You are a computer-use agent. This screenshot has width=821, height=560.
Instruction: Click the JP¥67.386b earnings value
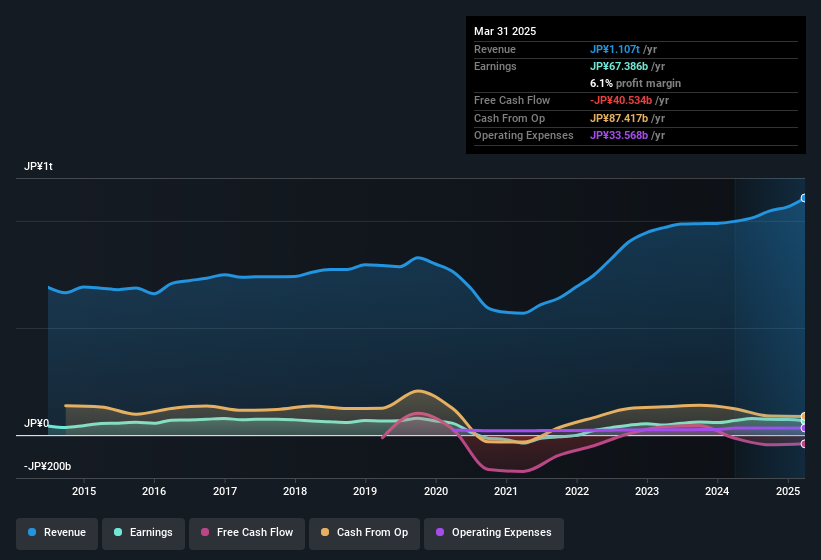(x=619, y=66)
